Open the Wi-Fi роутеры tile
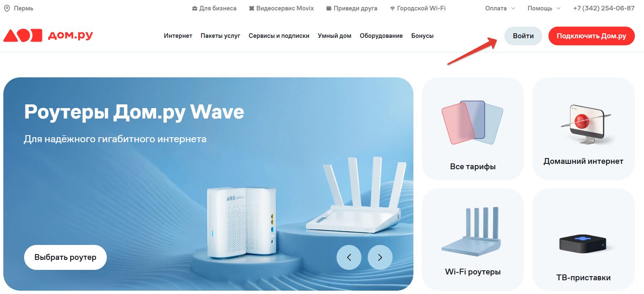644x294 pixels. pos(473,240)
